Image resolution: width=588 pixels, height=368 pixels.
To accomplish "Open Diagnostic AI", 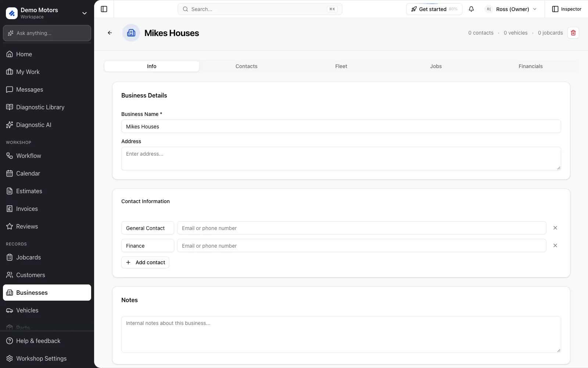I will click(47, 125).
